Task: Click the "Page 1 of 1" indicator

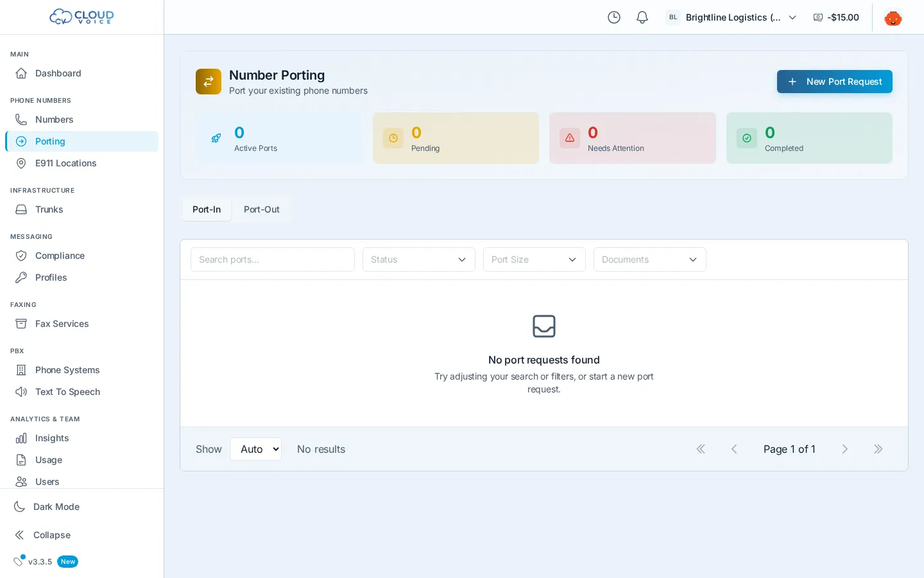Action: coord(789,449)
